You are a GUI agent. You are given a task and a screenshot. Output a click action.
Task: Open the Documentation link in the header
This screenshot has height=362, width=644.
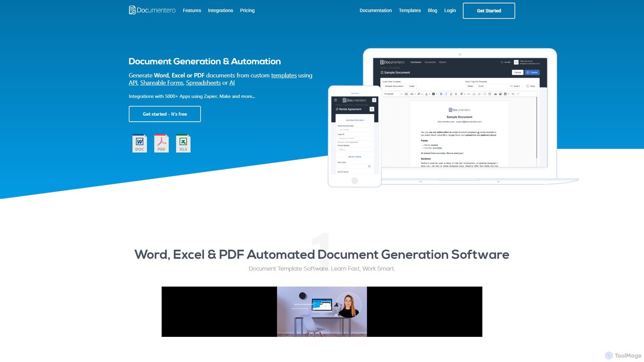pos(375,11)
